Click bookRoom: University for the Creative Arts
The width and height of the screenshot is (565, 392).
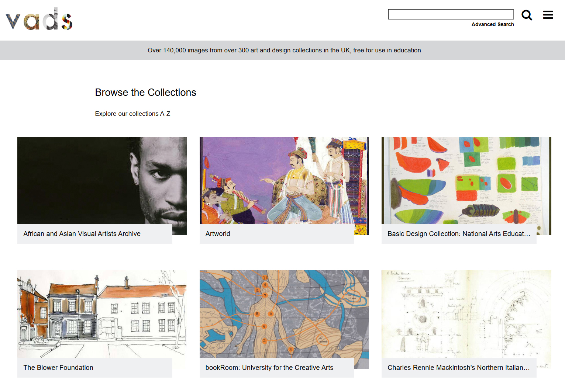tap(269, 368)
